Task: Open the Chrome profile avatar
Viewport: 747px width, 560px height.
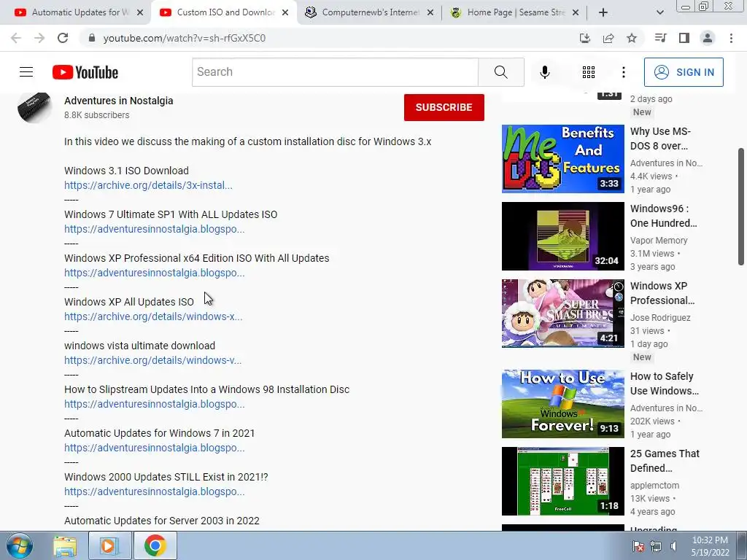Action: tap(708, 38)
